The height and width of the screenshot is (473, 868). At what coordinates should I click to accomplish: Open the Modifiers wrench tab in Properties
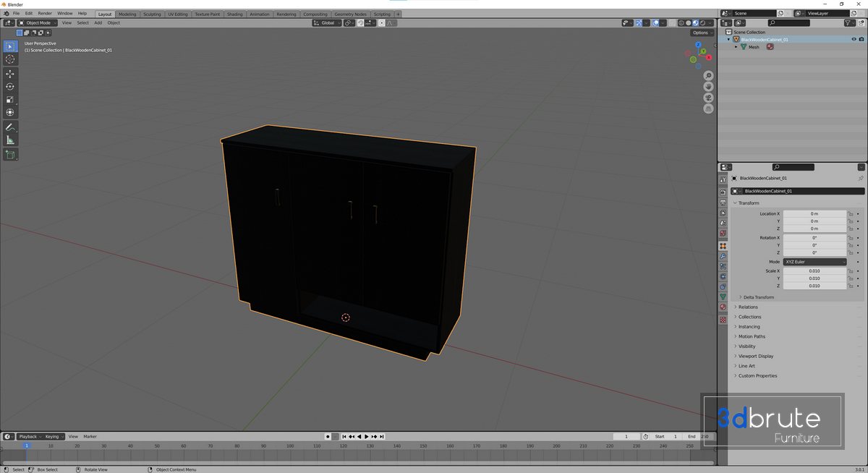pyautogui.click(x=723, y=257)
